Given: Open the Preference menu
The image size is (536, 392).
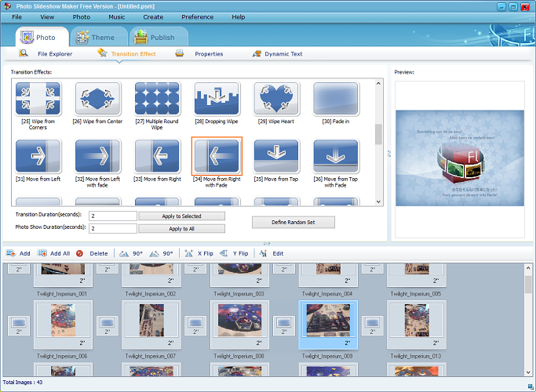Looking at the screenshot, I should click(x=197, y=16).
